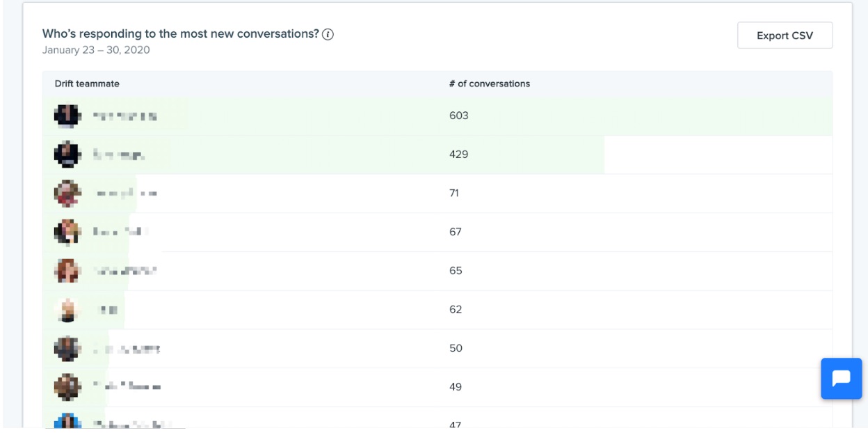Click the teammate avatar in the 65 row
The width and height of the screenshot is (868, 433).
point(67,271)
